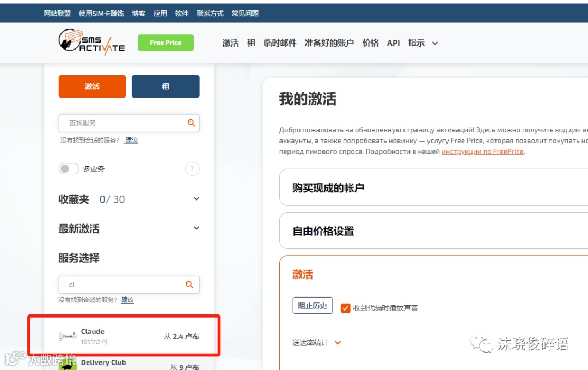Screen dimensions: 588x370
Task: Click the 我的激活 heading
Action: (308, 99)
